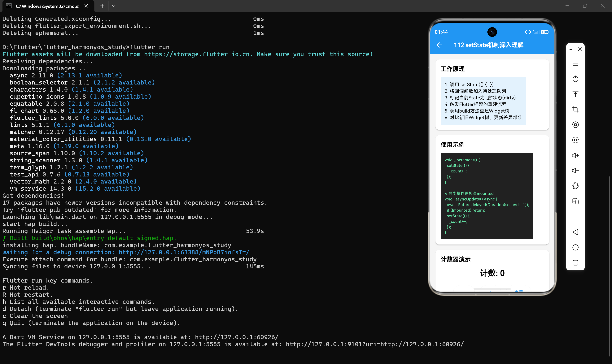This screenshot has width=612, height=364.
Task: Click the phone front camera cutout
Action: tap(492, 32)
